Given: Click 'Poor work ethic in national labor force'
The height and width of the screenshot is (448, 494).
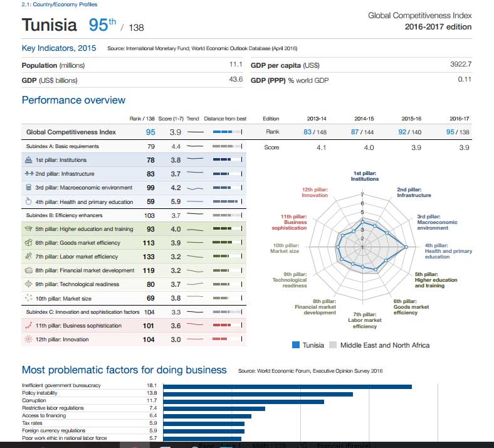Looking at the screenshot, I should (x=65, y=438).
